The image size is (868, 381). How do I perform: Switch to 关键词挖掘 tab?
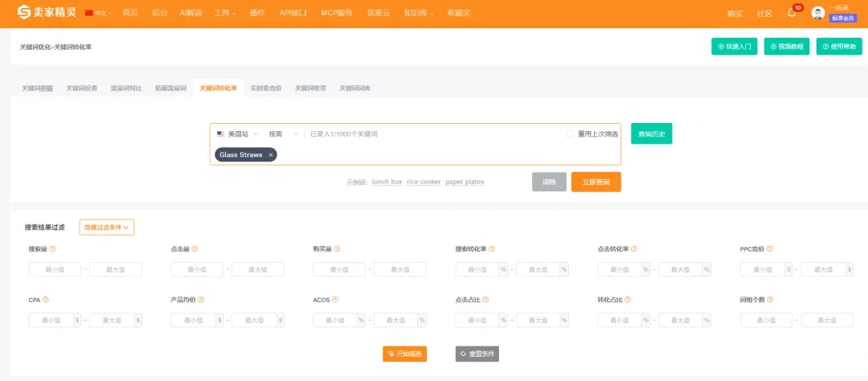pos(37,88)
